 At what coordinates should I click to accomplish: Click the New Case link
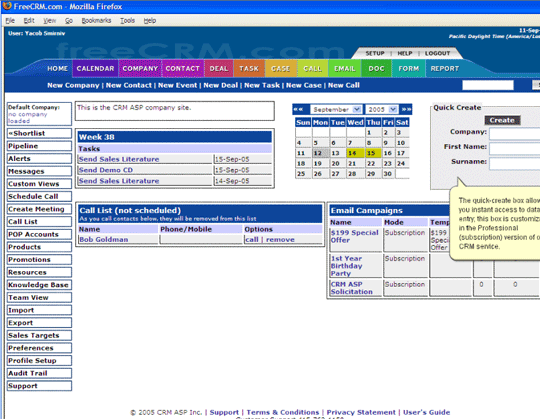click(304, 85)
